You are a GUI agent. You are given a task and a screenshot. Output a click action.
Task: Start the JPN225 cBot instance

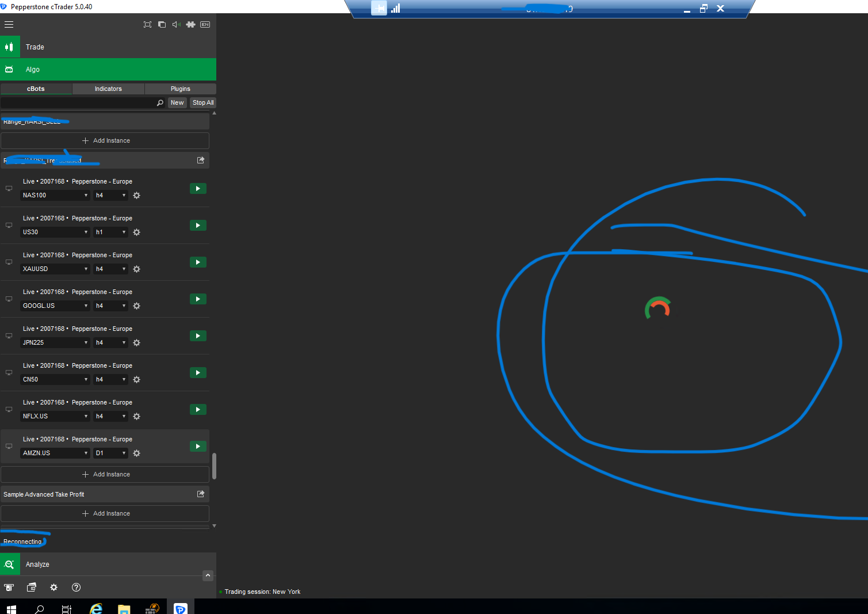(198, 336)
